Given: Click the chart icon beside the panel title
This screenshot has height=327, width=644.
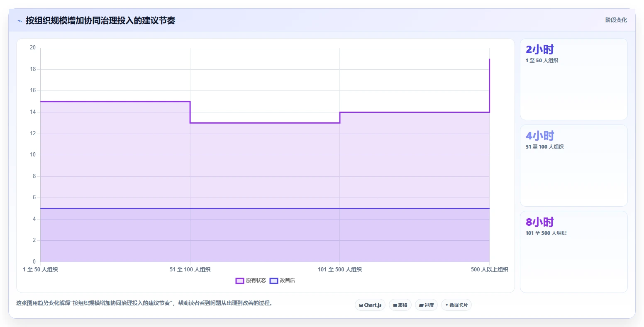Looking at the screenshot, I should click(20, 21).
